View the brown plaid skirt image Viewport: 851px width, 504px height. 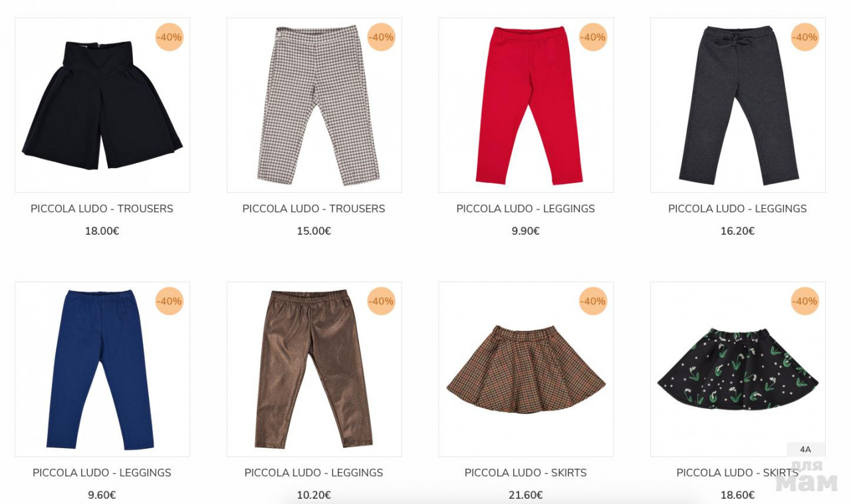(526, 369)
